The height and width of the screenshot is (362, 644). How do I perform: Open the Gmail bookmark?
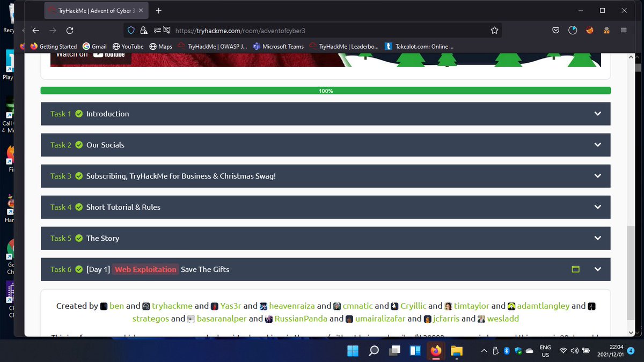(94, 47)
